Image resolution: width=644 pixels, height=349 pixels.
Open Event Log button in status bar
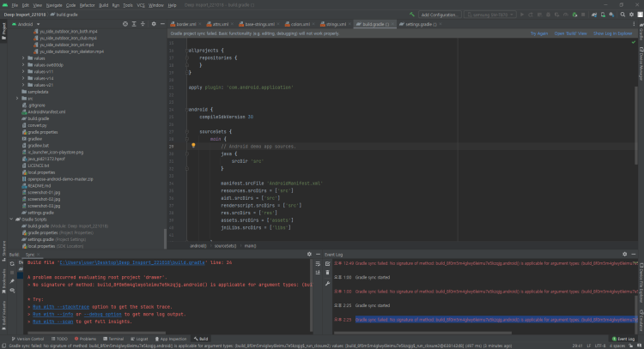click(x=623, y=339)
